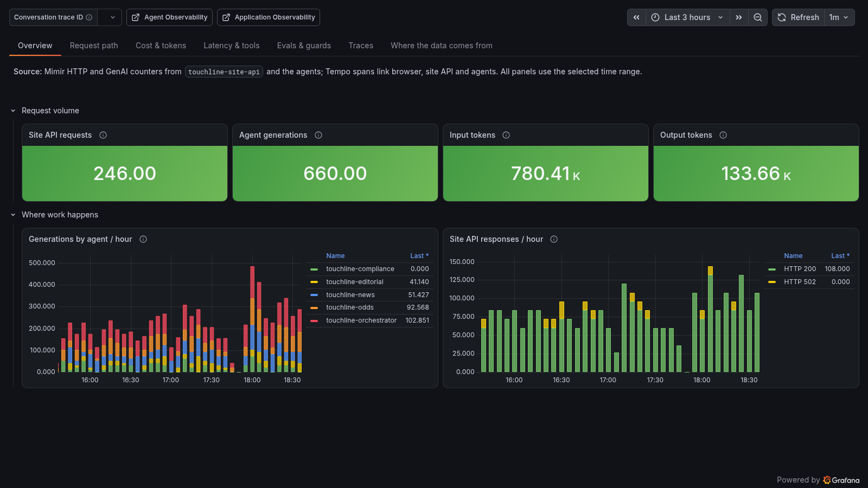Click the Agent generations 660.00 stat

(x=335, y=174)
